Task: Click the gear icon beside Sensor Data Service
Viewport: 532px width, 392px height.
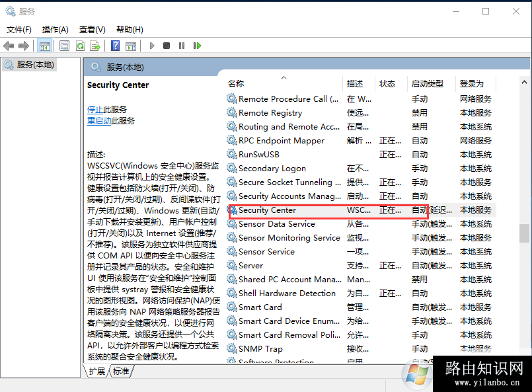Action: 232,223
